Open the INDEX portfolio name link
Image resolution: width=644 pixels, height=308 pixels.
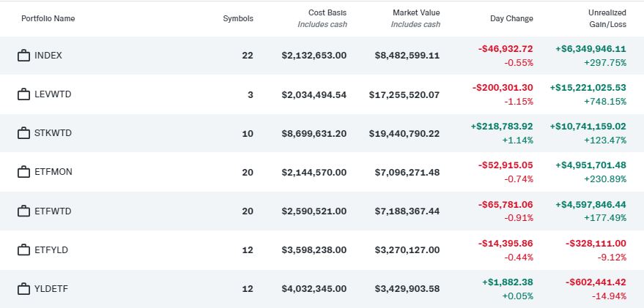point(48,56)
